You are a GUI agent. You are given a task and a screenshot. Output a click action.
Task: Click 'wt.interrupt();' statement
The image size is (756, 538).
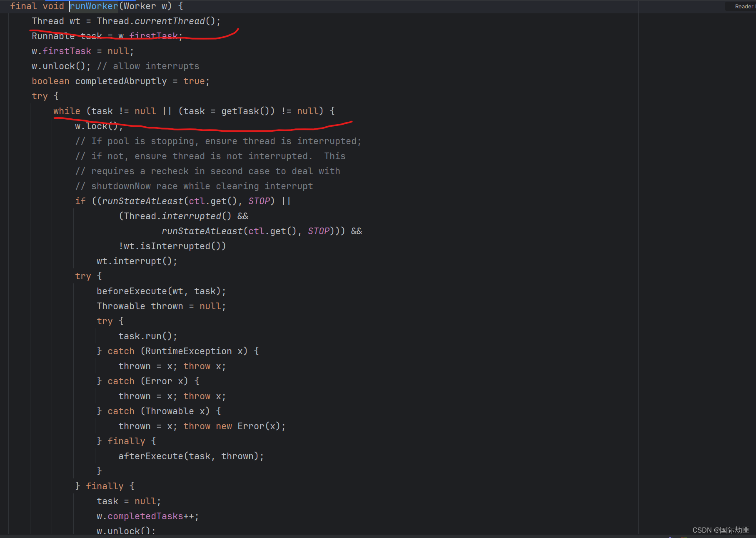pos(137,261)
